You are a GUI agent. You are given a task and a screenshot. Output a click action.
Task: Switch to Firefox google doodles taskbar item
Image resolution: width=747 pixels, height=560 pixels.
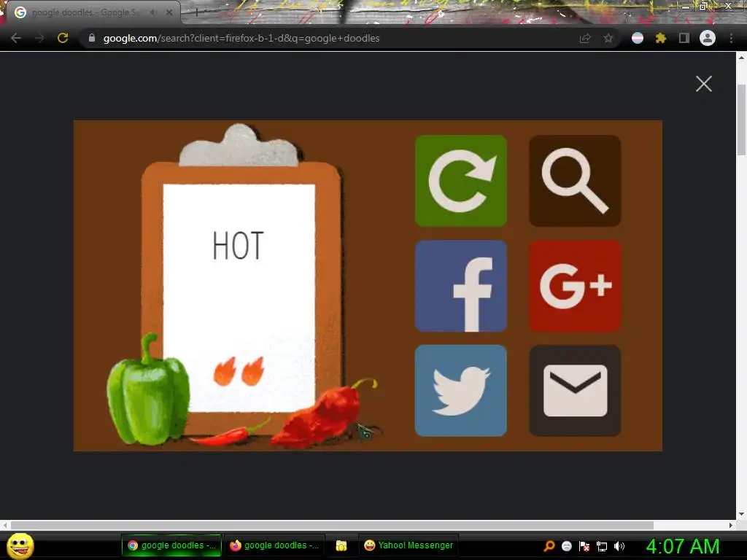tap(274, 545)
